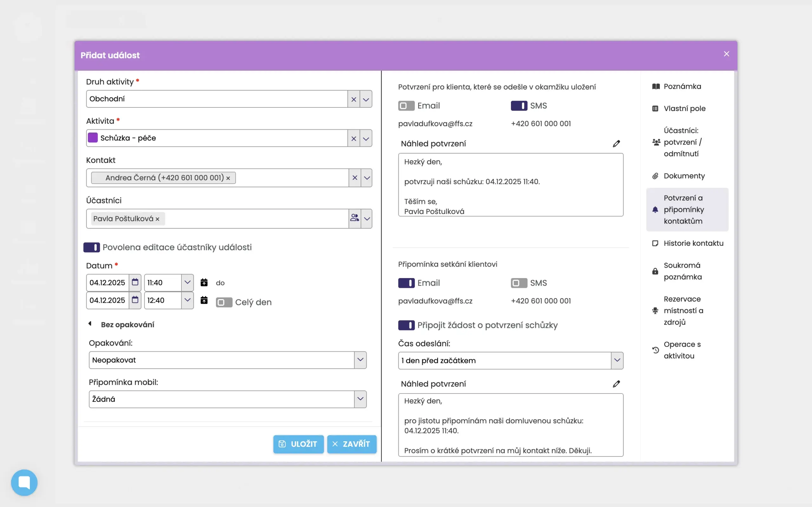
Task: Click the participants group icon in the Účastníci field
Action: (x=355, y=218)
